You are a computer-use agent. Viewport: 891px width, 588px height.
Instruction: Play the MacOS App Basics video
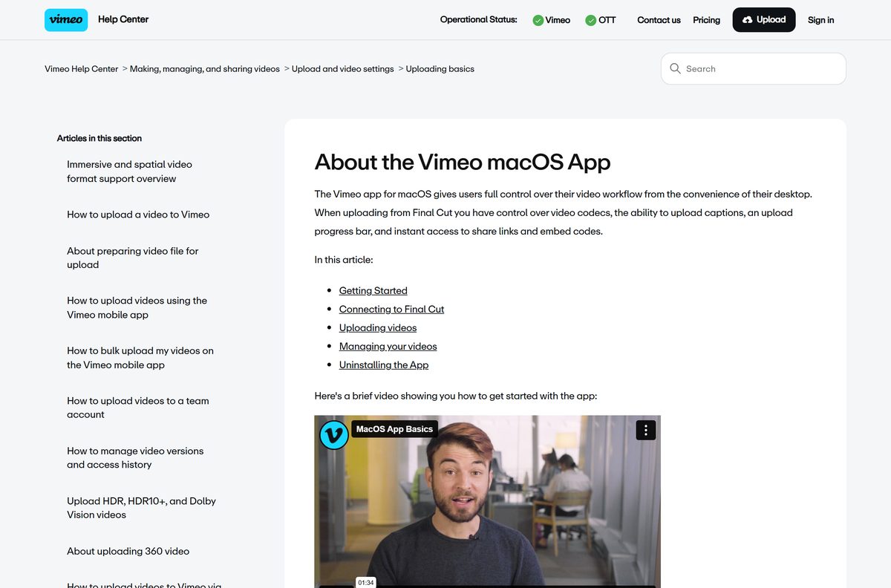pyautogui.click(x=487, y=501)
